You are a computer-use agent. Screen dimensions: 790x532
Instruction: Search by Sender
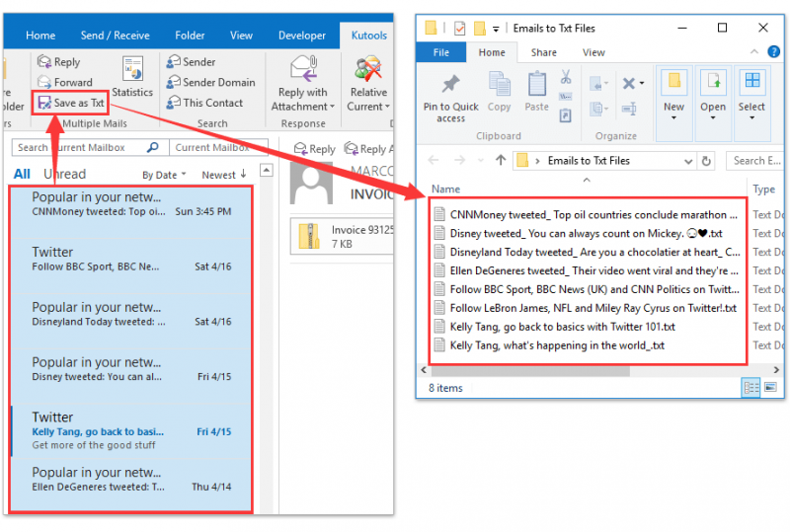click(x=191, y=61)
